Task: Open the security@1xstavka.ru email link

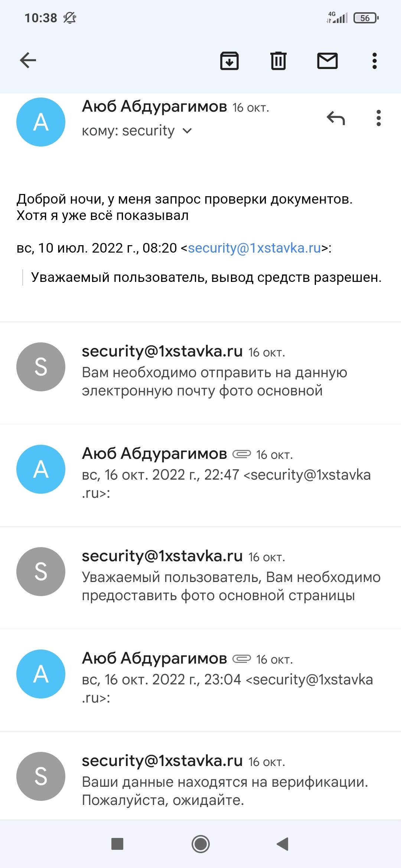Action: [x=254, y=248]
